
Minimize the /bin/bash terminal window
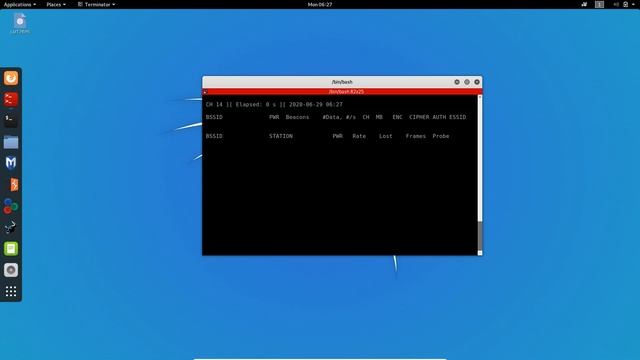click(x=457, y=82)
